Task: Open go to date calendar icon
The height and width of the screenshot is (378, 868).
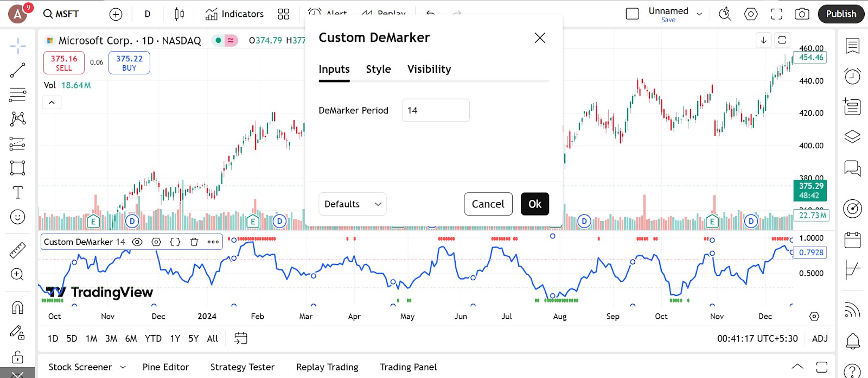Action: pyautogui.click(x=240, y=338)
